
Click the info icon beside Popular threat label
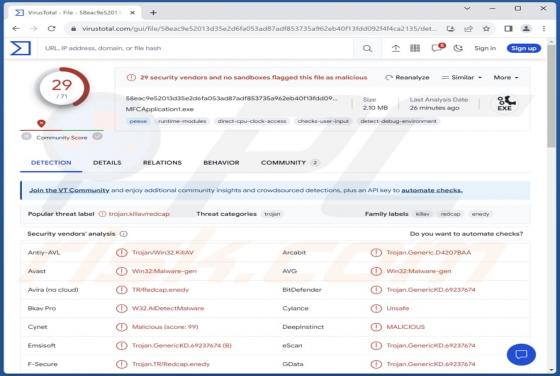(x=102, y=214)
